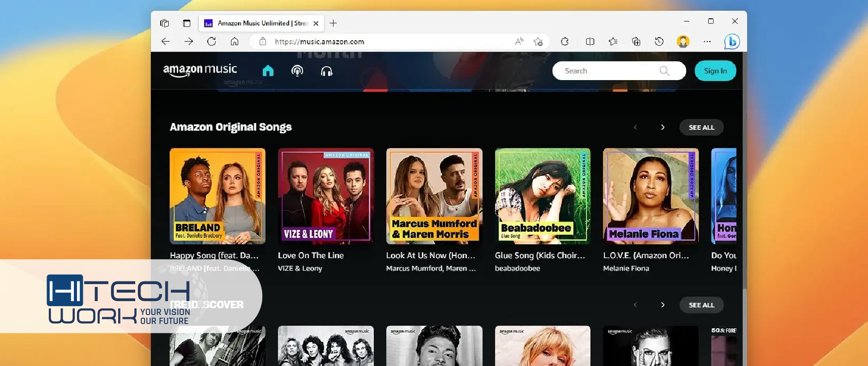Viewport: 868px width, 366px height.
Task: Open the podcasts icon in header
Action: [297, 71]
